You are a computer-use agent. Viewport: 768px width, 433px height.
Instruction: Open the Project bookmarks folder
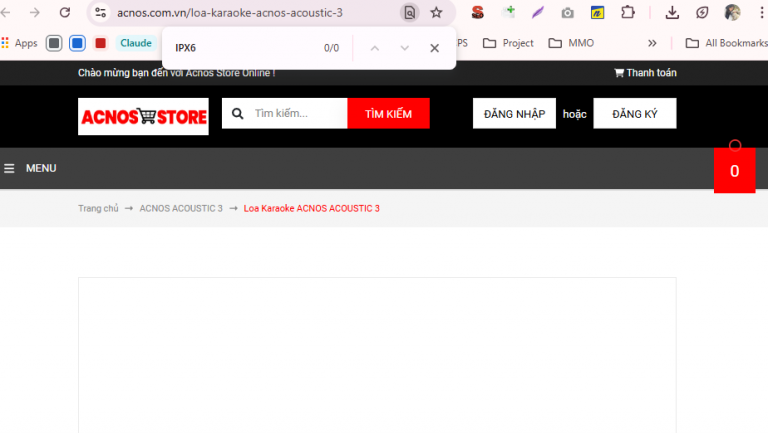pos(508,43)
